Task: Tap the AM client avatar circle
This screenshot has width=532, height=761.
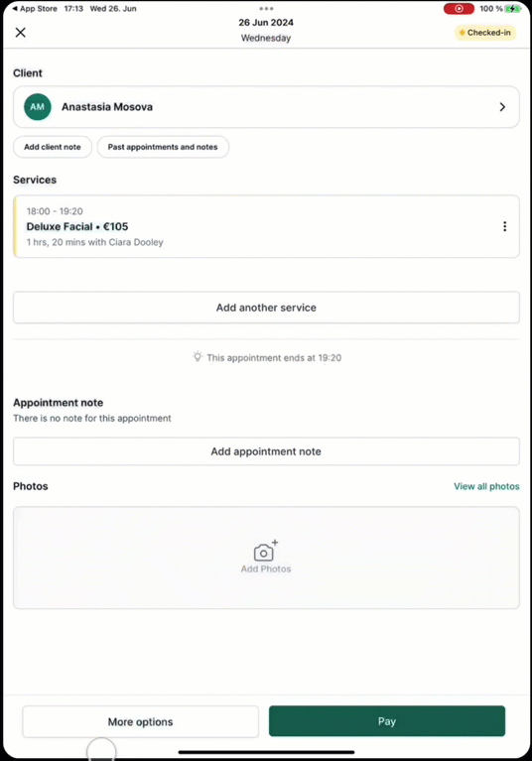Action: [38, 107]
